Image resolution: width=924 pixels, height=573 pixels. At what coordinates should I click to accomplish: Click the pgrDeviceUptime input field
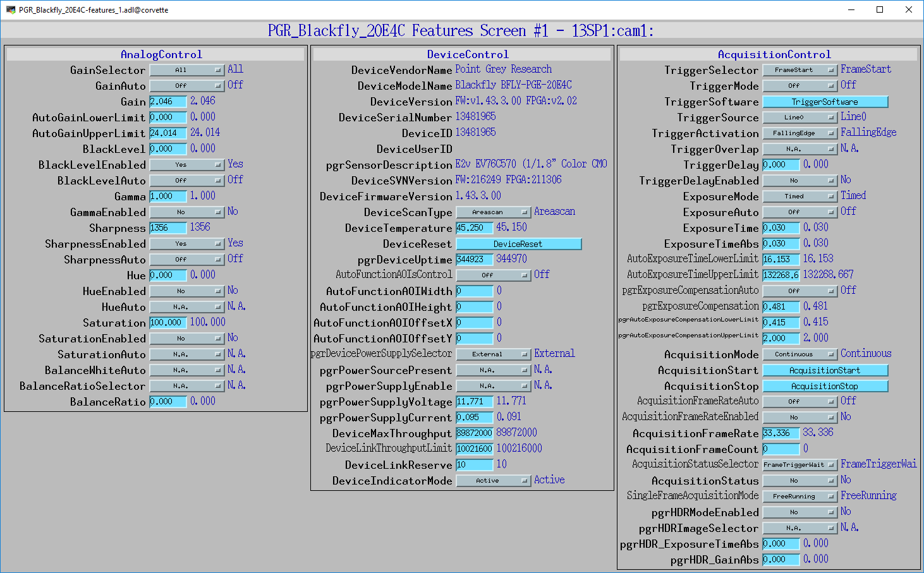(x=475, y=260)
